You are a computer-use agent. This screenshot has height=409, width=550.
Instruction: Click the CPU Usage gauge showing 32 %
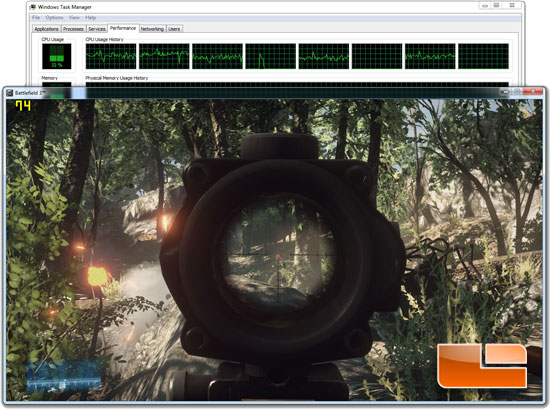pyautogui.click(x=56, y=56)
